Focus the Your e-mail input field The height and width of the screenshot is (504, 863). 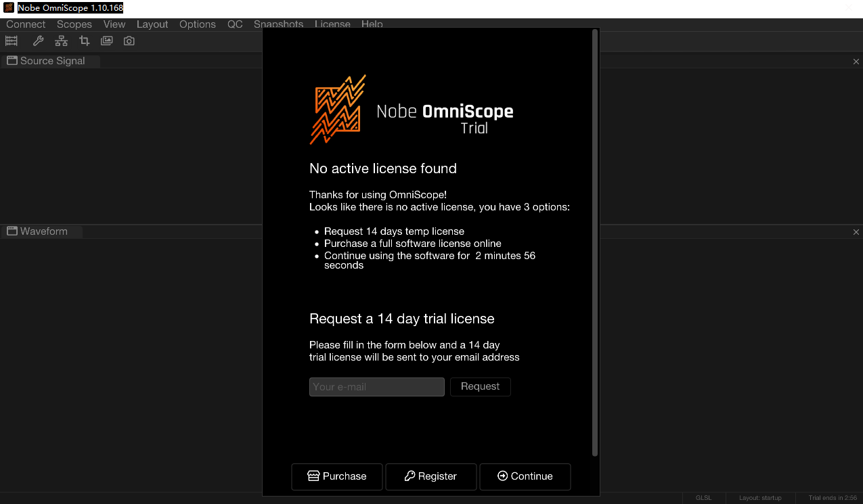click(376, 387)
